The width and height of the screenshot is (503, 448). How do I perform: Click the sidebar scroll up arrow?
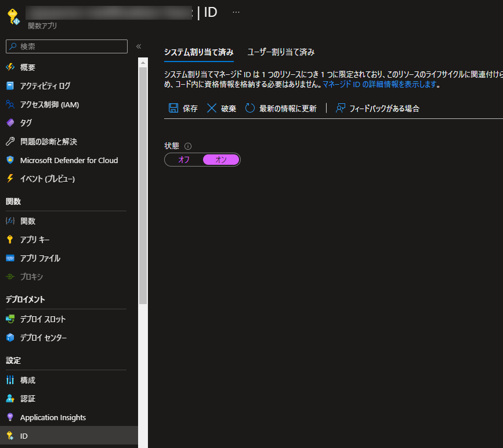pos(143,63)
